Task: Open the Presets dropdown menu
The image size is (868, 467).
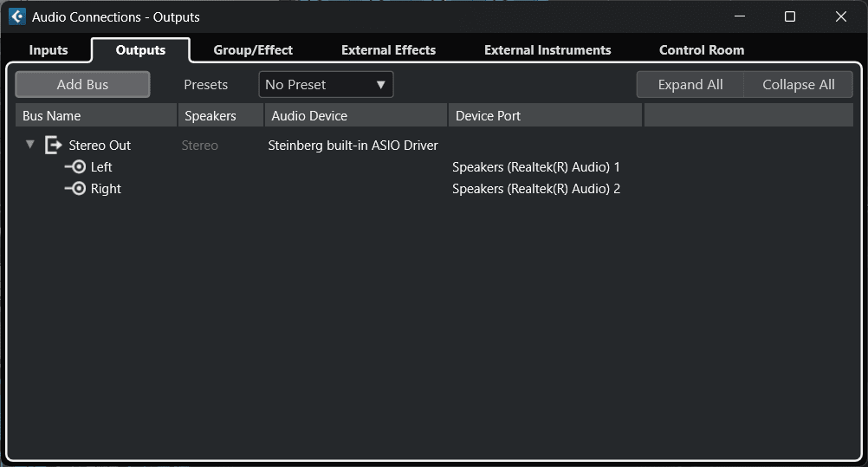Action: pyautogui.click(x=326, y=85)
